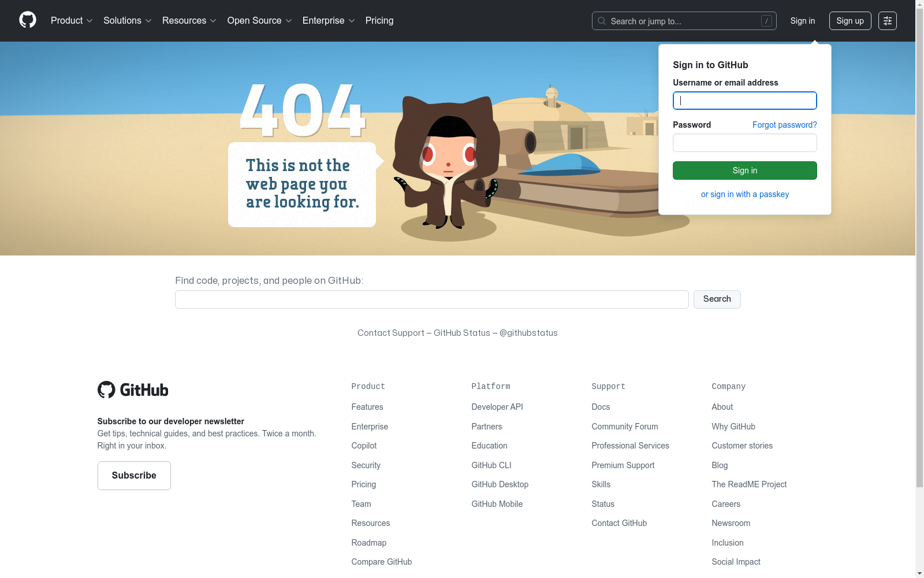The height and width of the screenshot is (578, 924).
Task: Open Docs footer link
Action: pyautogui.click(x=601, y=407)
